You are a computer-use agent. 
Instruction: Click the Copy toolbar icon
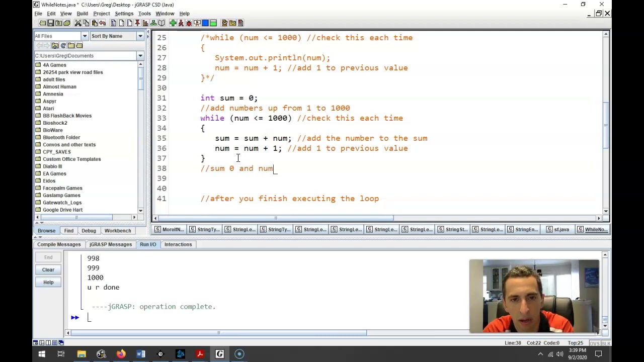click(86, 23)
